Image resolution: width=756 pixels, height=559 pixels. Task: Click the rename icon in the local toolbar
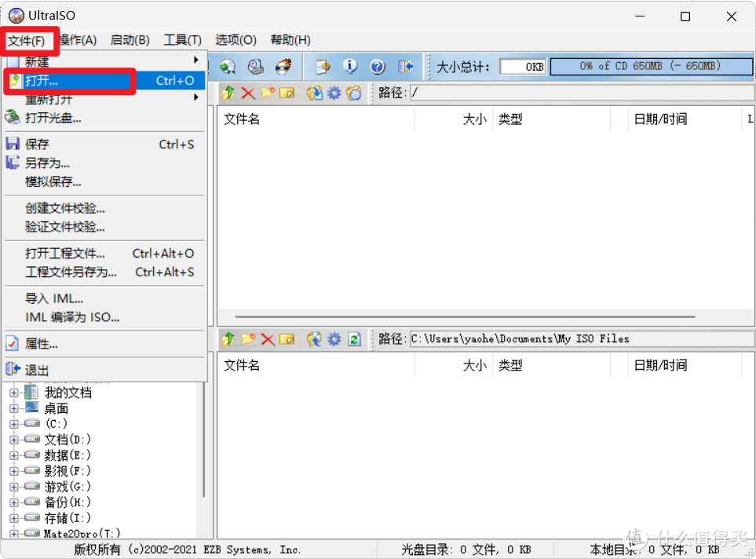click(287, 339)
